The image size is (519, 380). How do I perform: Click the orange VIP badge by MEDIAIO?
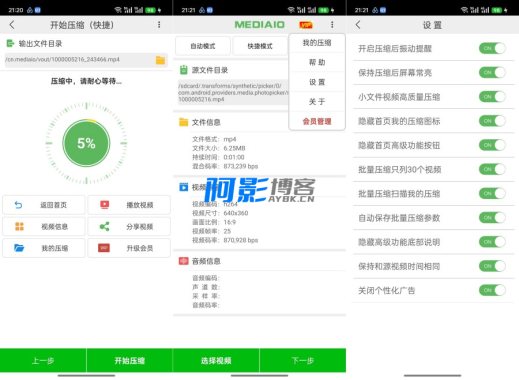306,25
